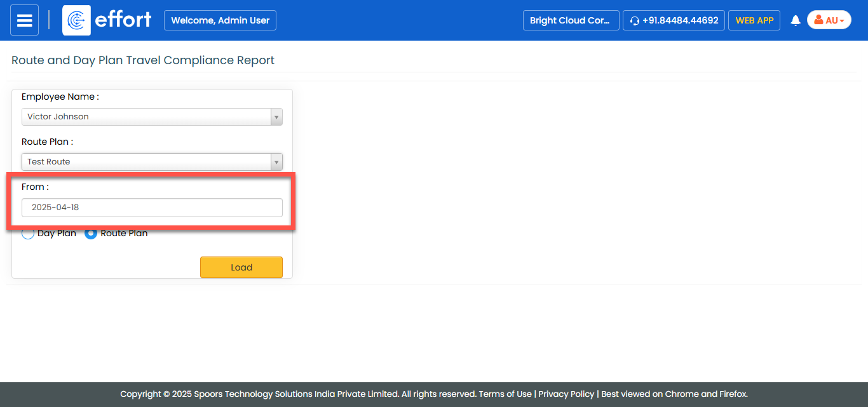Open the caret next to AU
This screenshot has width=868, height=407.
coord(842,21)
